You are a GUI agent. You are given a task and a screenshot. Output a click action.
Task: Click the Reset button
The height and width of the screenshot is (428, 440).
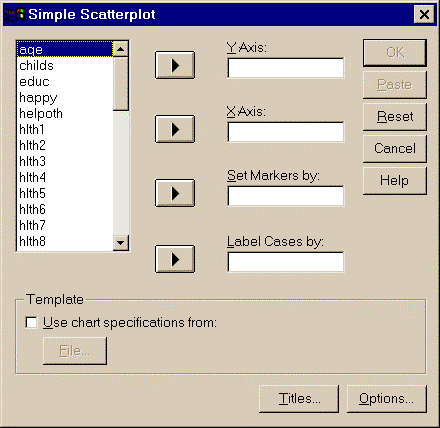coord(395,117)
